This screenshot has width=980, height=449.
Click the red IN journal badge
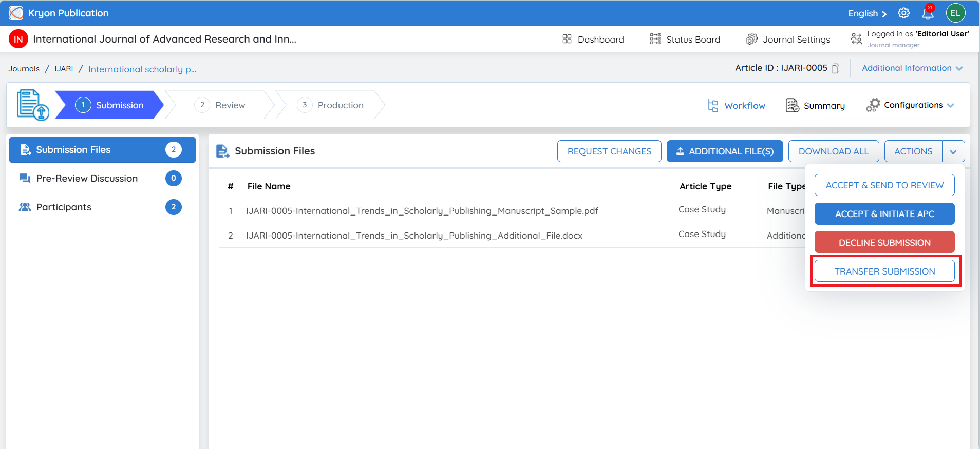tap(18, 39)
